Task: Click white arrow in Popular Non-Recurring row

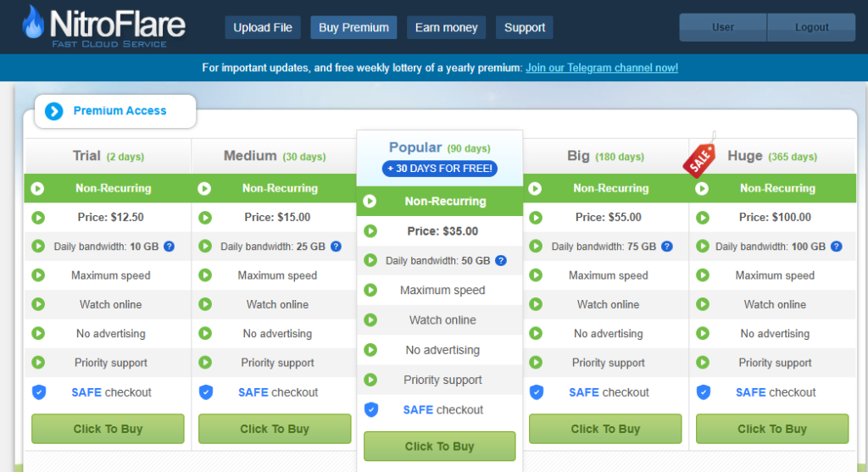Action: (x=370, y=202)
